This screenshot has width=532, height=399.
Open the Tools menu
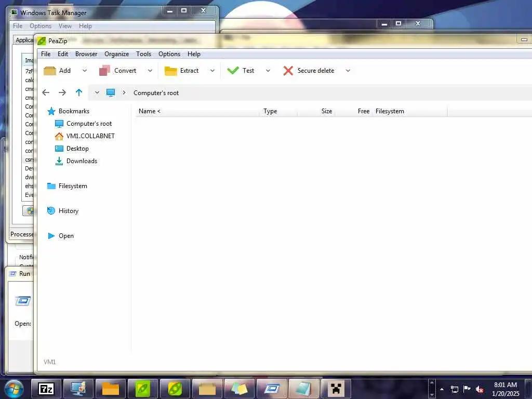pyautogui.click(x=143, y=54)
